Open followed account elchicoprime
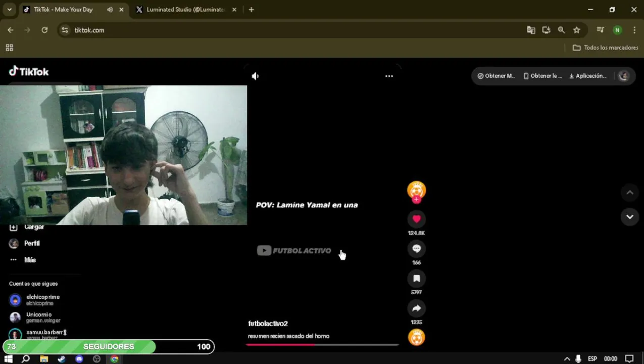The image size is (644, 364). coord(35,300)
